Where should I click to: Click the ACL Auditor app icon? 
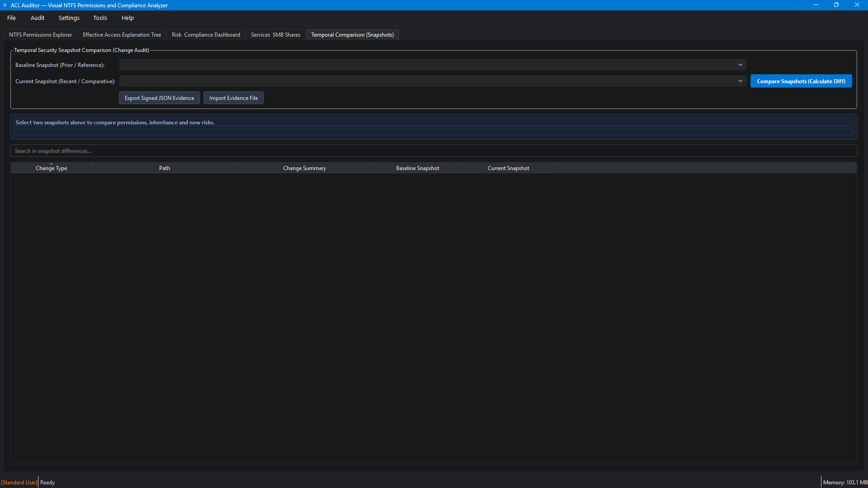coord(5,5)
